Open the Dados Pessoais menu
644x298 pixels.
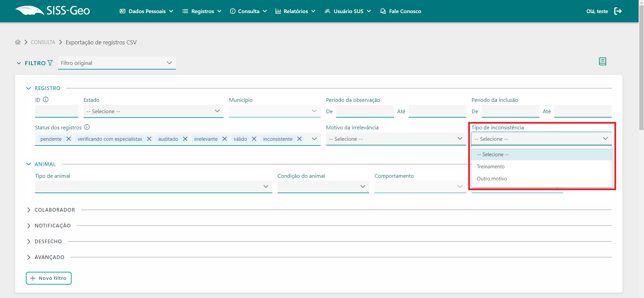[147, 11]
